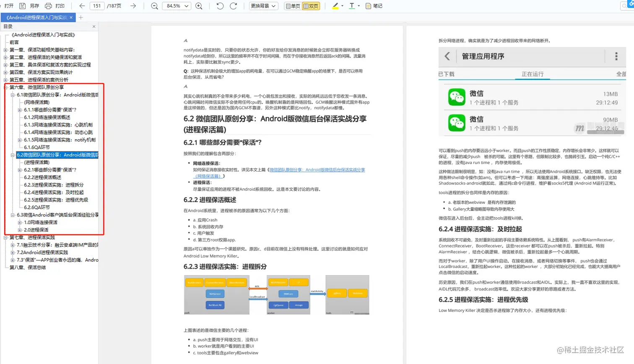
Task: Click the page number field showing 151
Action: point(97,6)
